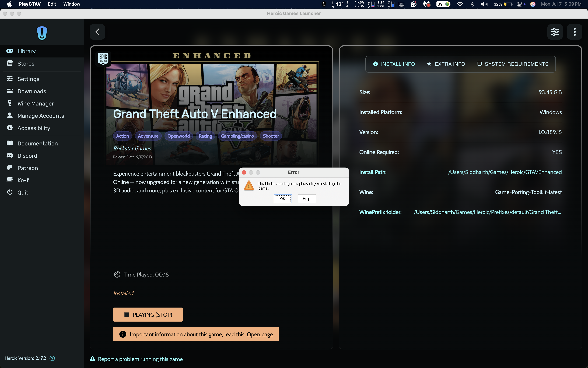Click the Gambling/casino genre tag
588x368 pixels.
237,136
